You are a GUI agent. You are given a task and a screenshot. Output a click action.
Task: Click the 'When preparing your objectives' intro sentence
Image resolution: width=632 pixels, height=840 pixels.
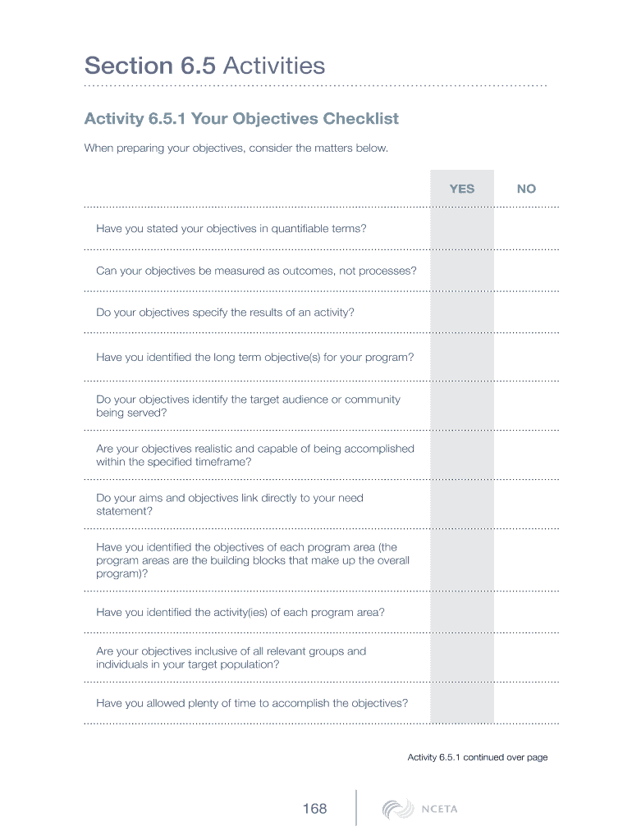[x=236, y=148]
